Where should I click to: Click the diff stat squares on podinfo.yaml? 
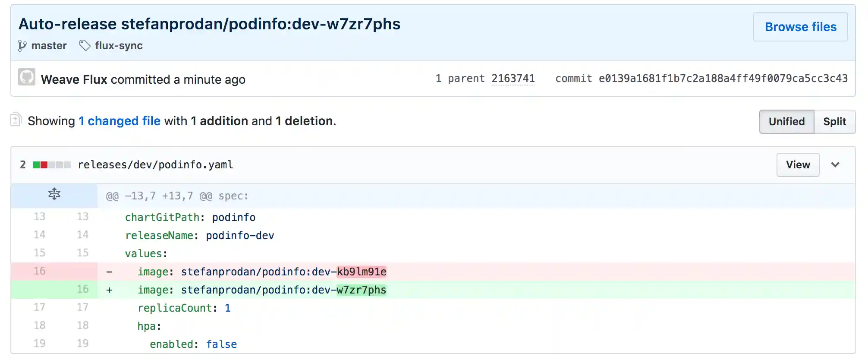coord(51,164)
